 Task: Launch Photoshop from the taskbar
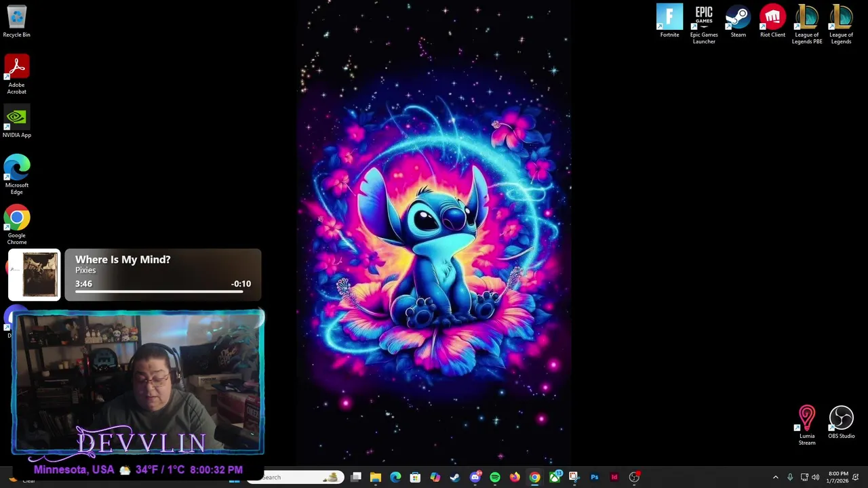[x=594, y=477]
